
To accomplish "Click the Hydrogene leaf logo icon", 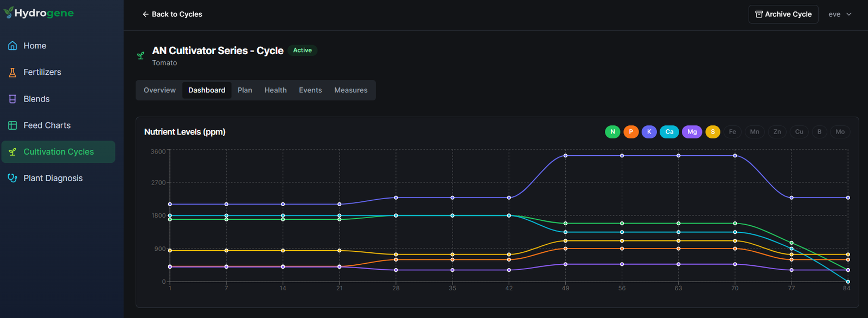I will pos(9,12).
